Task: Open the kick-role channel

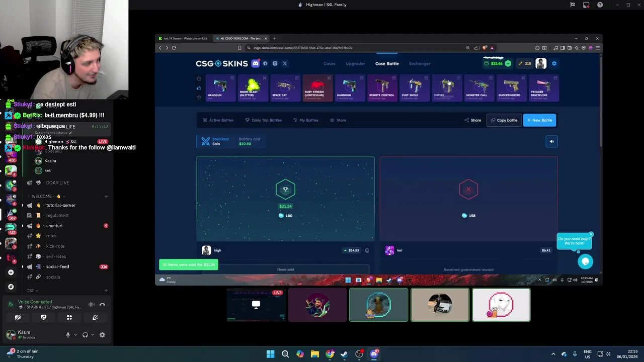Action: pyautogui.click(x=65, y=246)
